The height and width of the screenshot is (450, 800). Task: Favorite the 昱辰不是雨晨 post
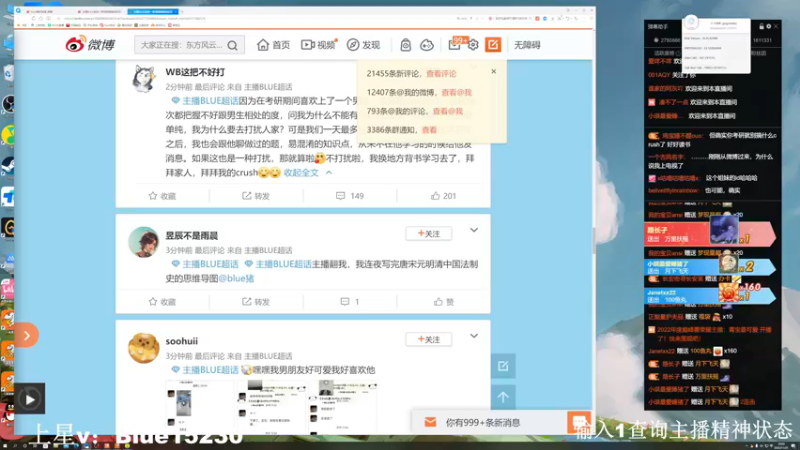162,302
